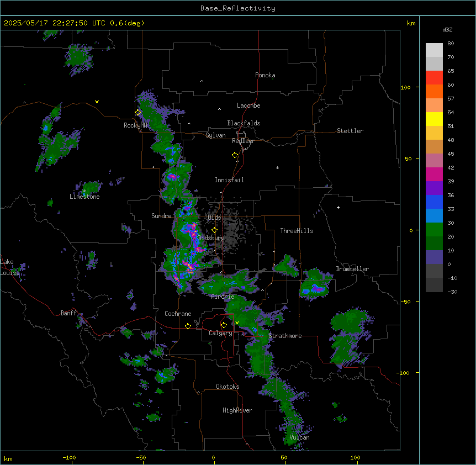
Task: Click the bright yellow swatch in dBZ legend
Action: tap(434, 119)
